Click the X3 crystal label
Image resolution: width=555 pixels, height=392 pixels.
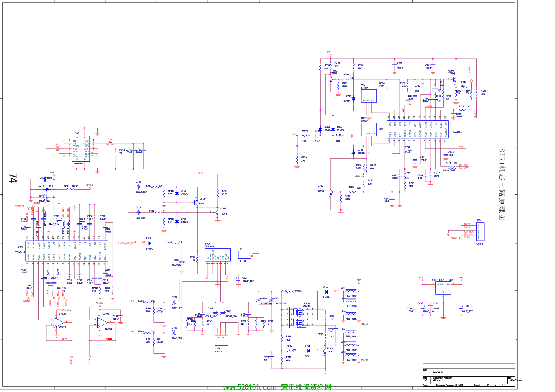click(441, 82)
